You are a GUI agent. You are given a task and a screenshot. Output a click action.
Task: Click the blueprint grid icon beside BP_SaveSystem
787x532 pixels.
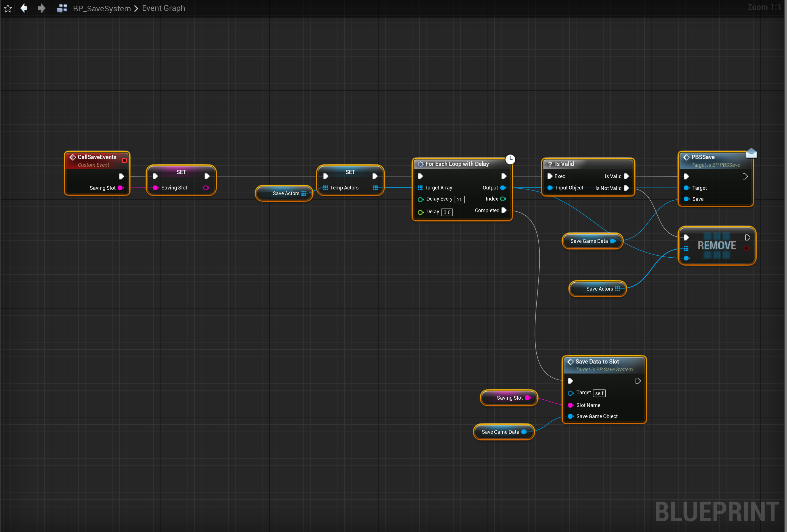(x=62, y=8)
